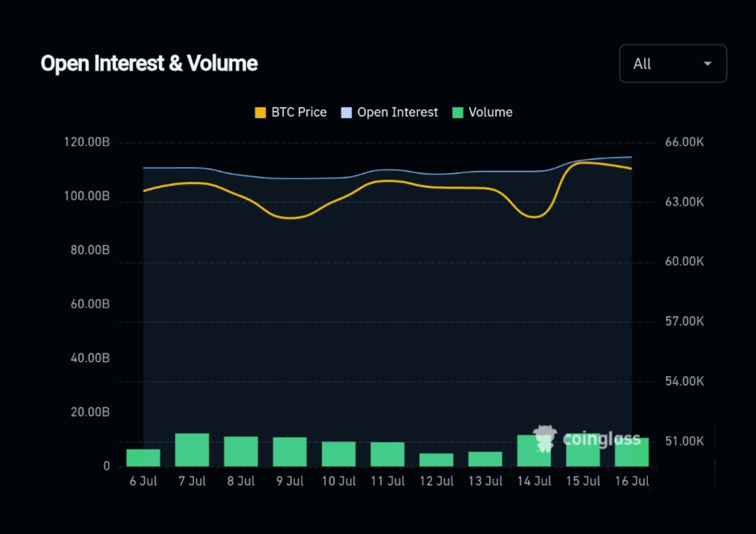Click the dropdown arrow caret
Screen dimensions: 756x534
pos(707,64)
